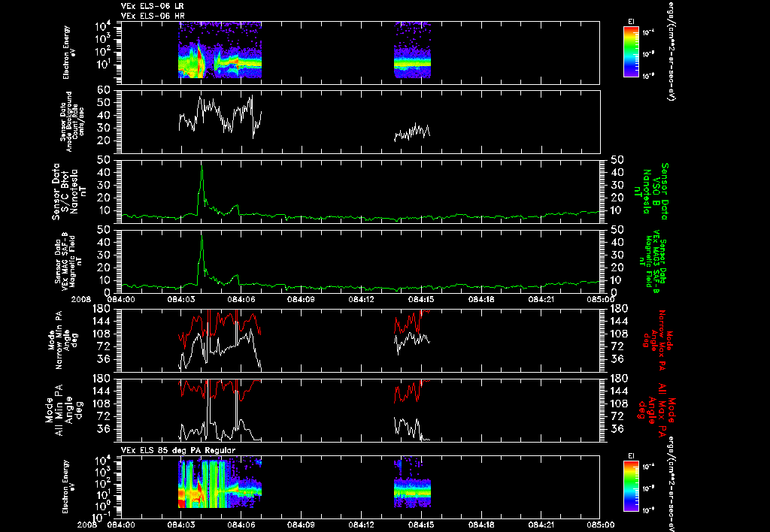Click the second data block in the 85 deg PA spectrogram
Screen dimensions: 770x532
point(413,483)
